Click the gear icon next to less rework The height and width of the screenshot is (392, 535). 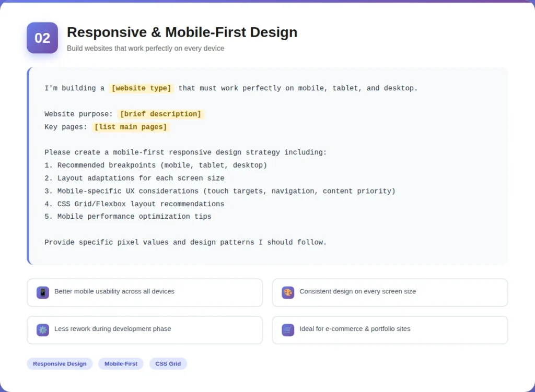(x=42, y=330)
